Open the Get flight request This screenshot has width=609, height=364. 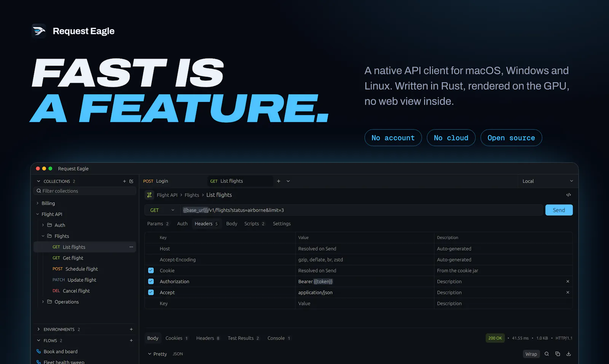coord(85,258)
